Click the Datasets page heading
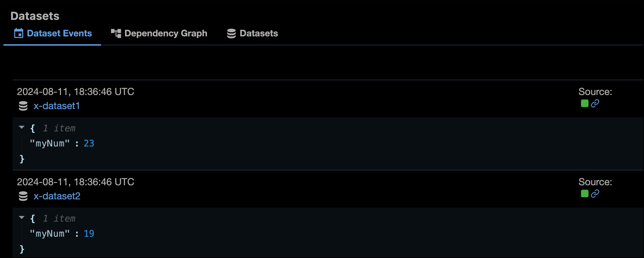 click(x=35, y=16)
